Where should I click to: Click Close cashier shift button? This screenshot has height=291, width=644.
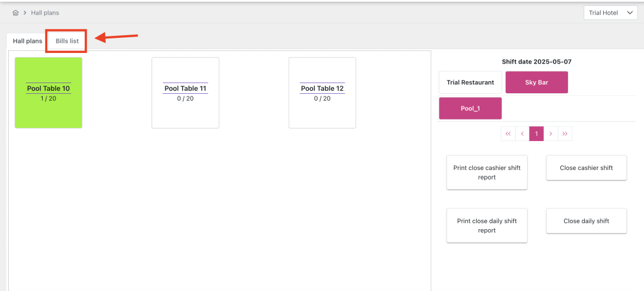tap(586, 168)
